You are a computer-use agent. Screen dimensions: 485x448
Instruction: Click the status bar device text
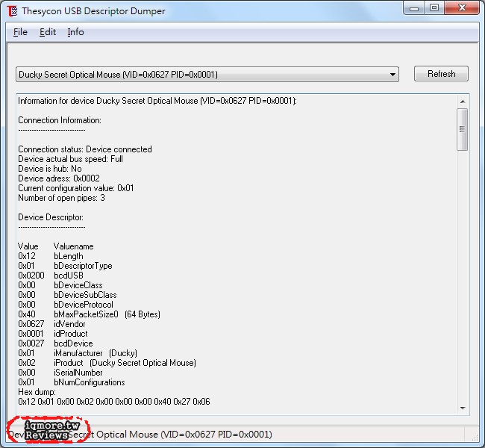click(x=140, y=435)
